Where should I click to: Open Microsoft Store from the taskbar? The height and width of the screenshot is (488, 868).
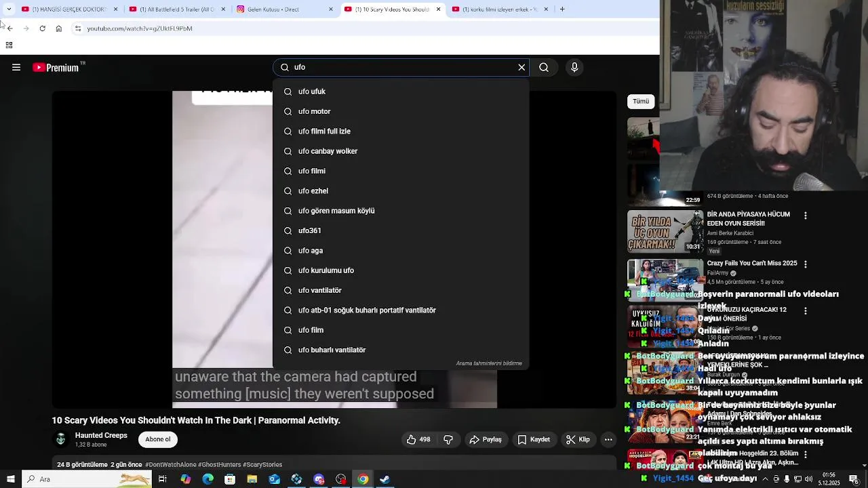230,479
